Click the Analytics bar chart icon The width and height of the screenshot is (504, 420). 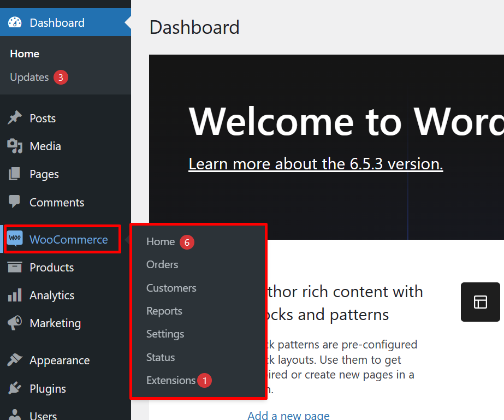pyautogui.click(x=15, y=295)
